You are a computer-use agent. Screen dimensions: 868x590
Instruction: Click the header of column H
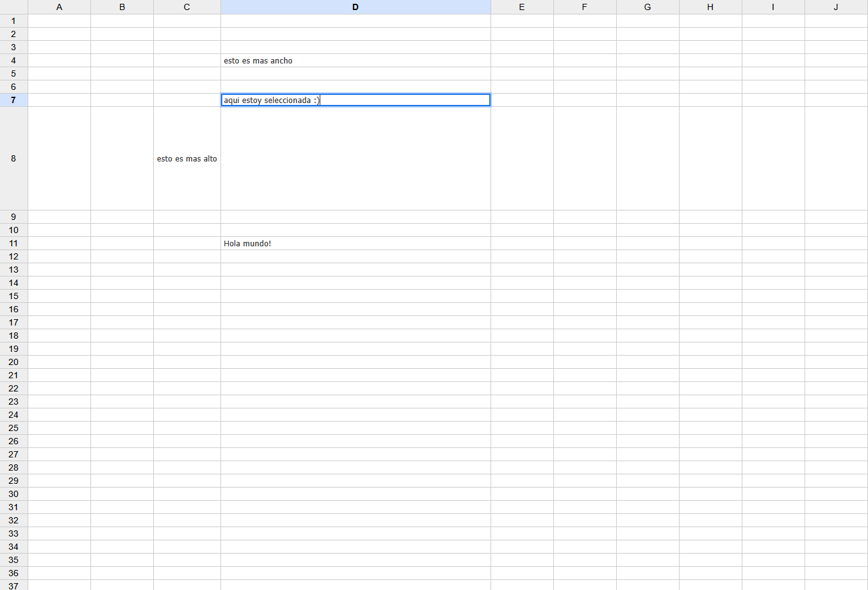710,7
